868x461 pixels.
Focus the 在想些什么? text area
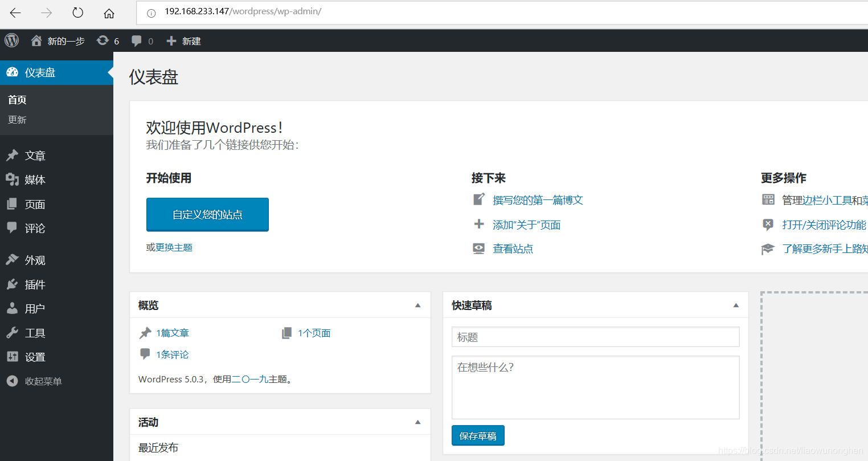[x=596, y=387]
